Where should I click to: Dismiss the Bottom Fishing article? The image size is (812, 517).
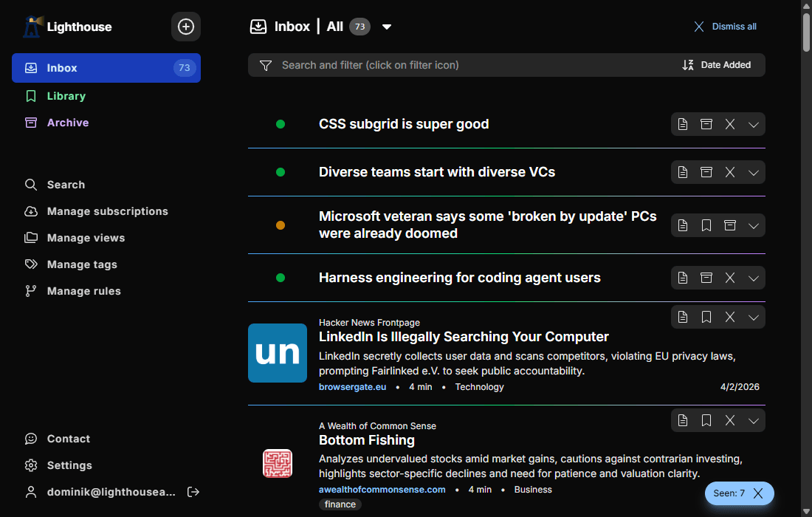click(730, 420)
